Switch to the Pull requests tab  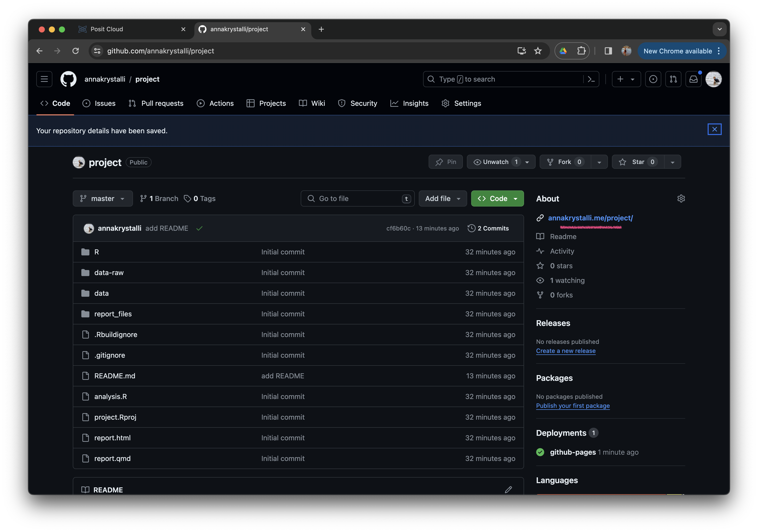tap(156, 103)
